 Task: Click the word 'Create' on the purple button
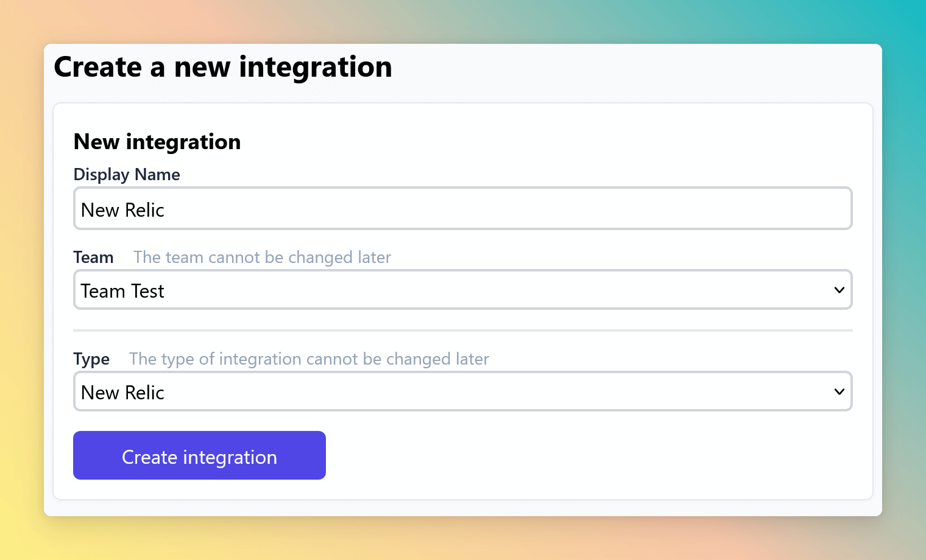pos(149,457)
